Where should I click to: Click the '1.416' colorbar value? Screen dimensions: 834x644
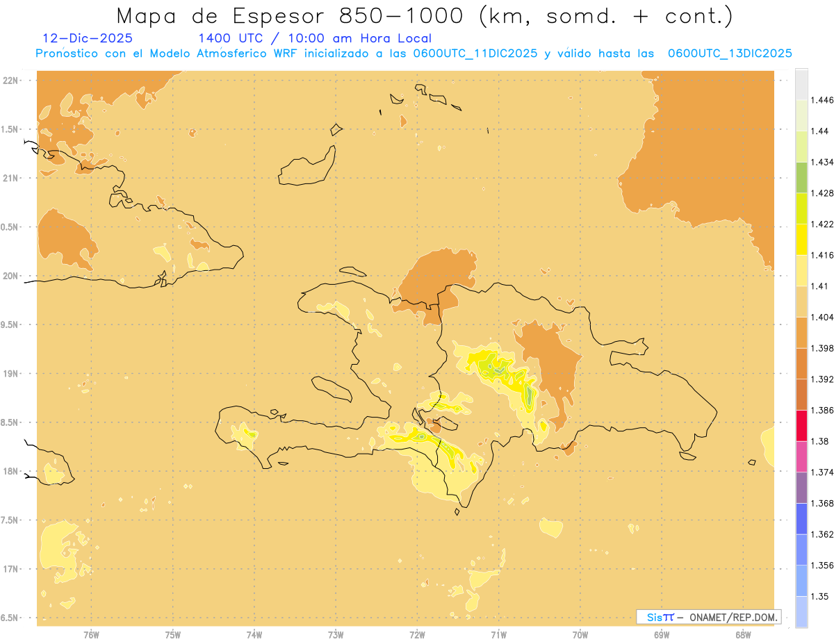823,256
